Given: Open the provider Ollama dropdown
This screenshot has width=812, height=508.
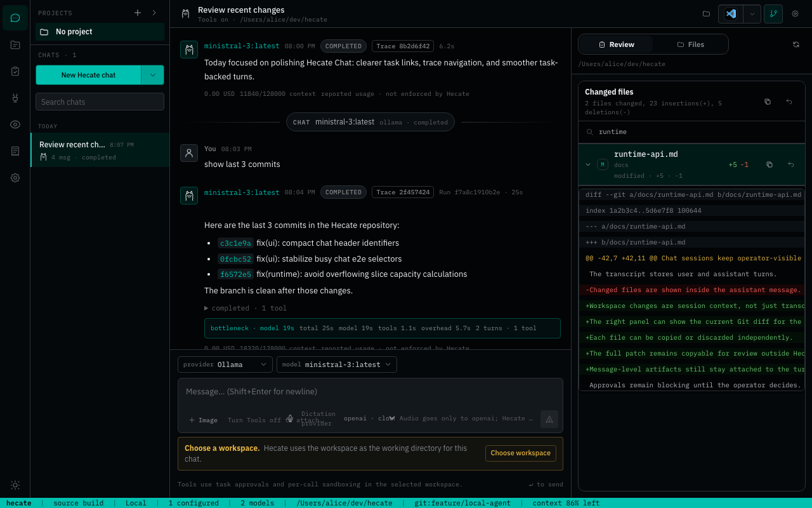Looking at the screenshot, I should (x=225, y=364).
